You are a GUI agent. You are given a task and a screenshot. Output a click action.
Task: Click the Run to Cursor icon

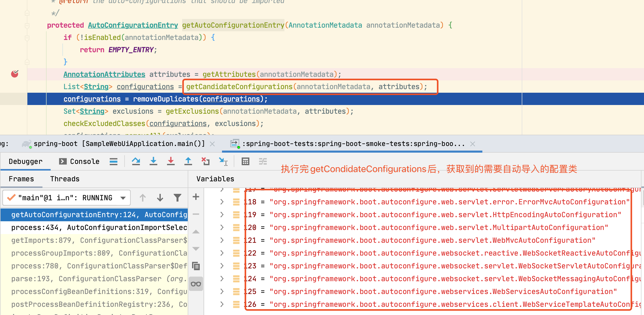[223, 161]
